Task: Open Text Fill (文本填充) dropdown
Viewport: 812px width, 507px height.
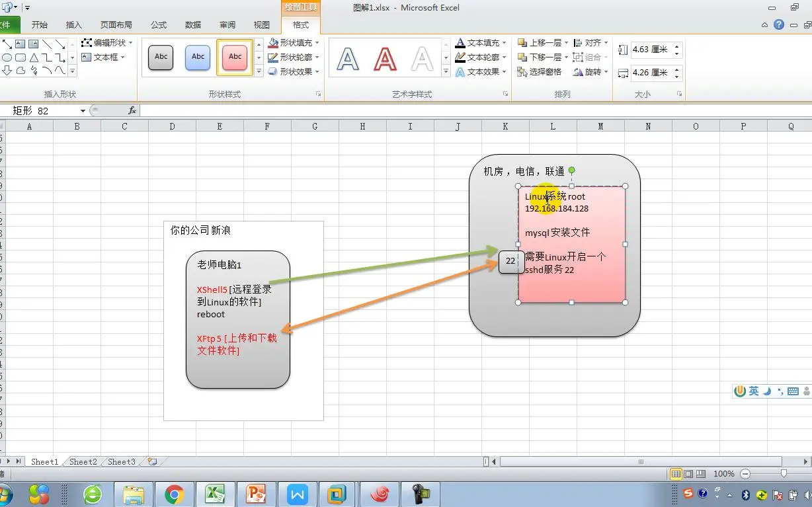Action: [481, 42]
